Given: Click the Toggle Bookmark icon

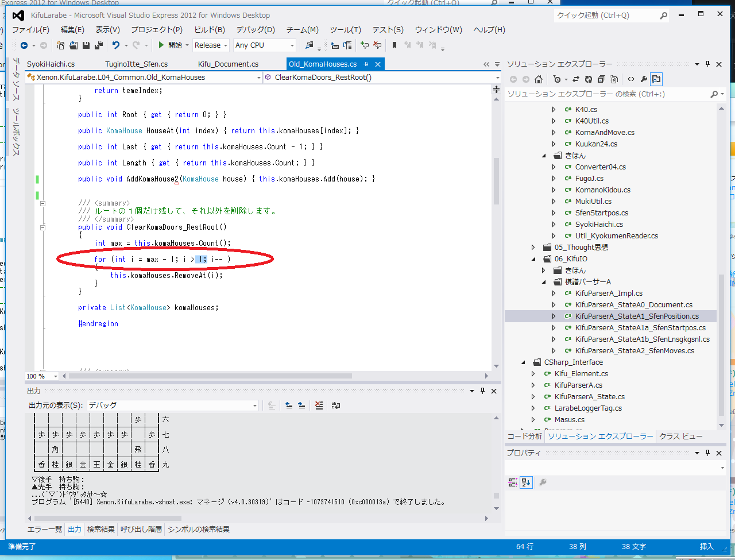Looking at the screenshot, I should 394,45.
